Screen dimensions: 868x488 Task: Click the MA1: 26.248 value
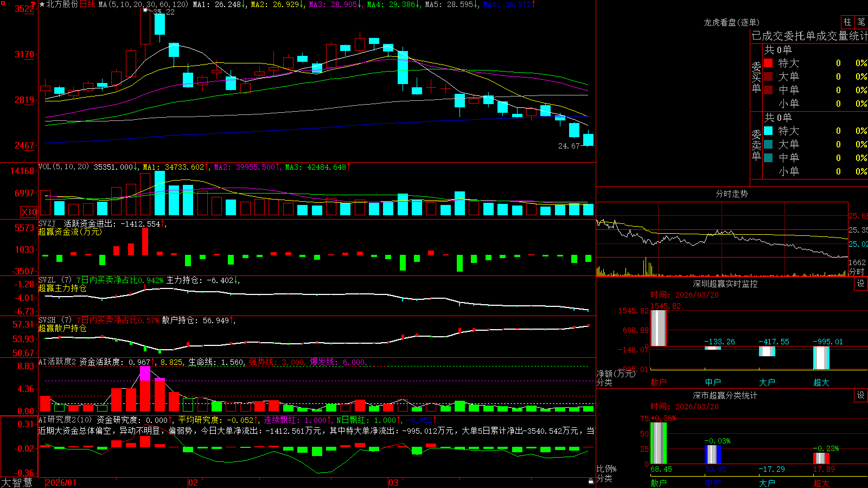pos(216,4)
